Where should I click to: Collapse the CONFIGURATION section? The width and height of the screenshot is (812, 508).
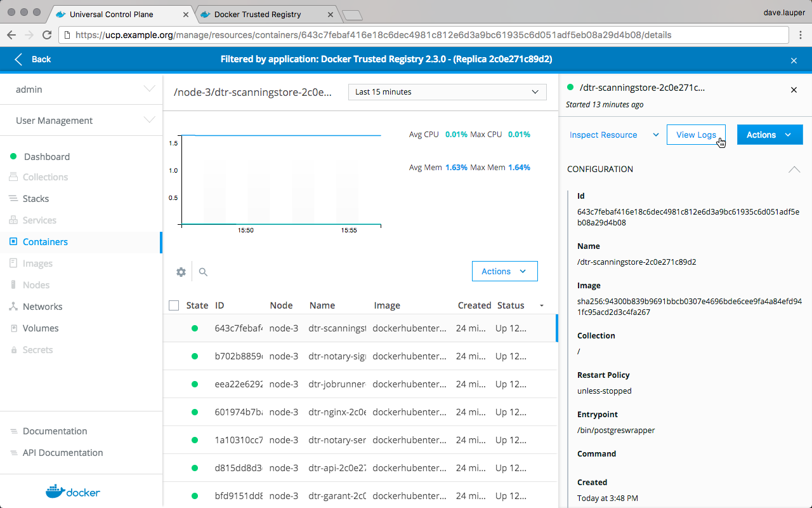click(794, 170)
